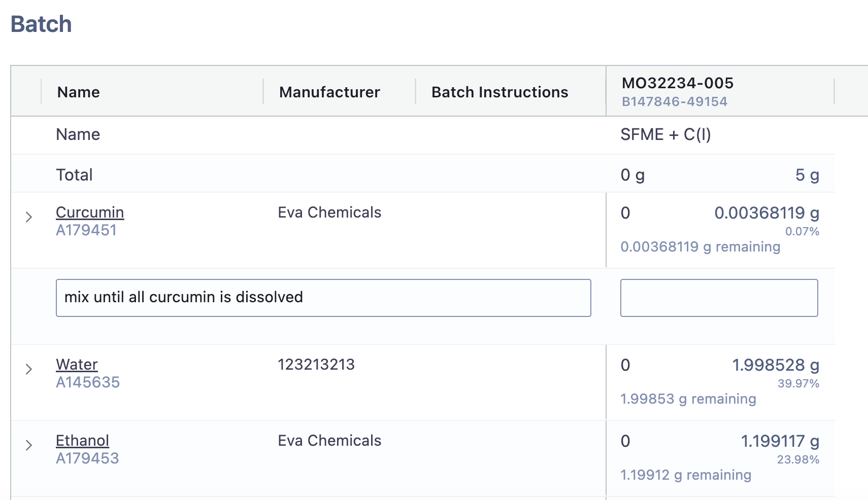Expand the Ethanol ingredient row
Screen dimensions: 868x500
tap(29, 445)
